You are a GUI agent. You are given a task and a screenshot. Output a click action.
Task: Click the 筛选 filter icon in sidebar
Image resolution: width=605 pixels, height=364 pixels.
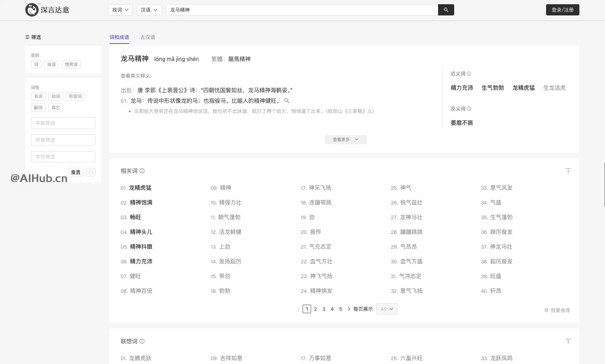pos(27,37)
